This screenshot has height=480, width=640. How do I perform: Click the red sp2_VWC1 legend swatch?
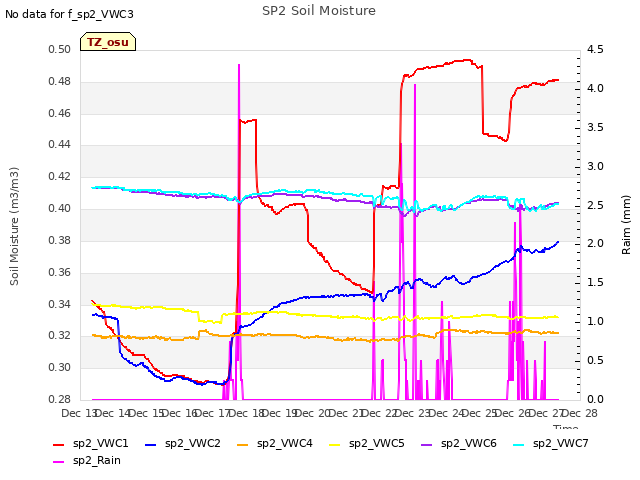point(59,444)
